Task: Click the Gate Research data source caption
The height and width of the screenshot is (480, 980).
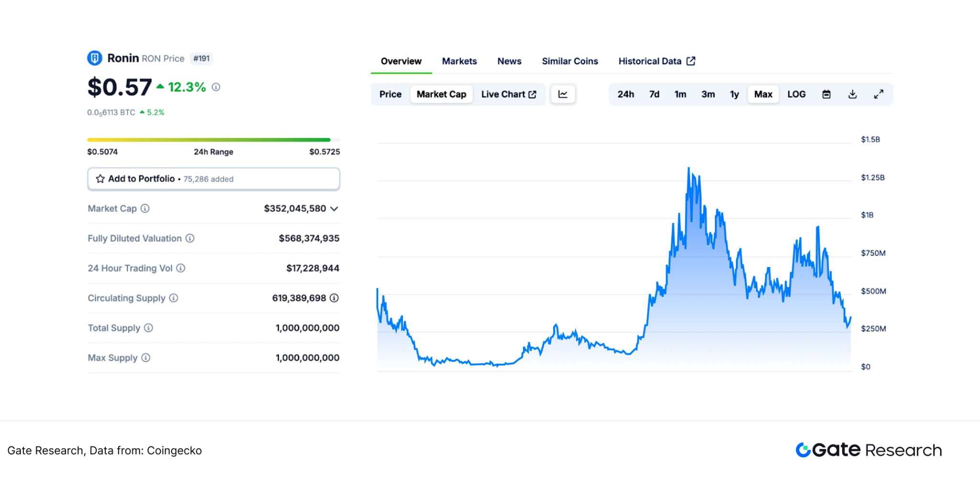Action: click(105, 451)
